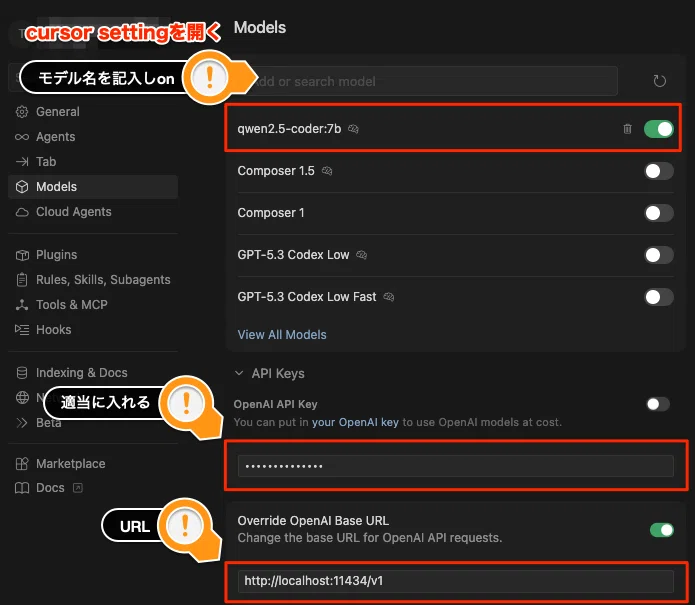Click the Beta double-chevron icon
This screenshot has height=605, width=695.
click(22, 423)
